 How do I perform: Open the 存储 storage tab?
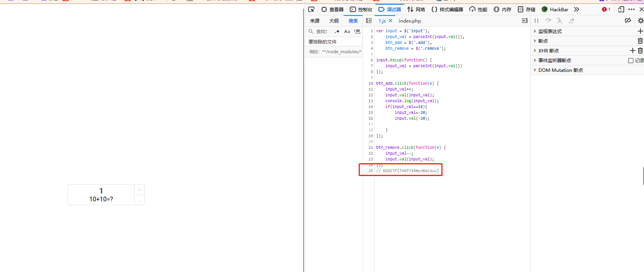pyautogui.click(x=526, y=9)
